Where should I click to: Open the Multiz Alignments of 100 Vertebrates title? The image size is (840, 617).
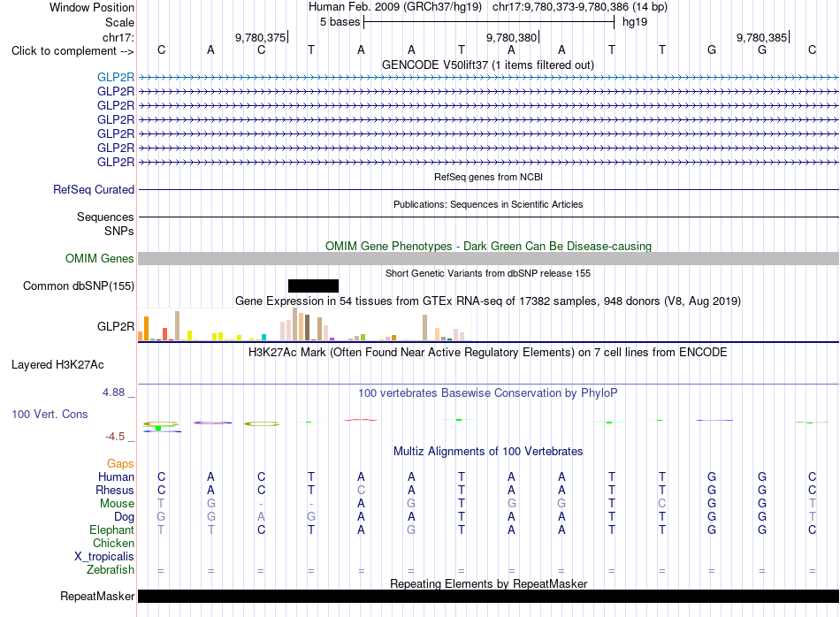coord(488,452)
